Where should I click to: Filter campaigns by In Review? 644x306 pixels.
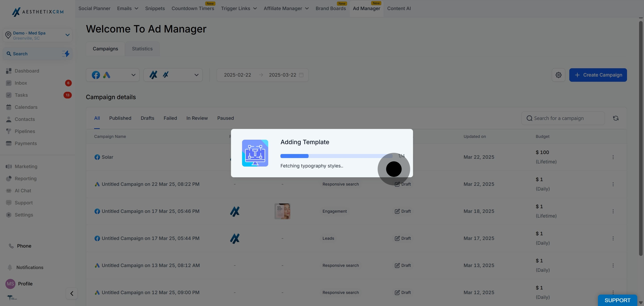point(197,118)
